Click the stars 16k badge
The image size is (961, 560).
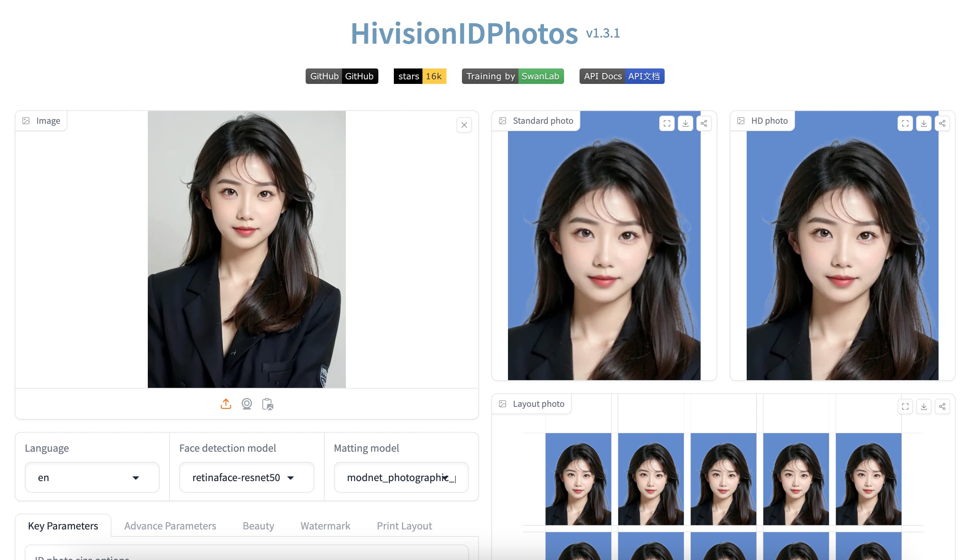[420, 76]
